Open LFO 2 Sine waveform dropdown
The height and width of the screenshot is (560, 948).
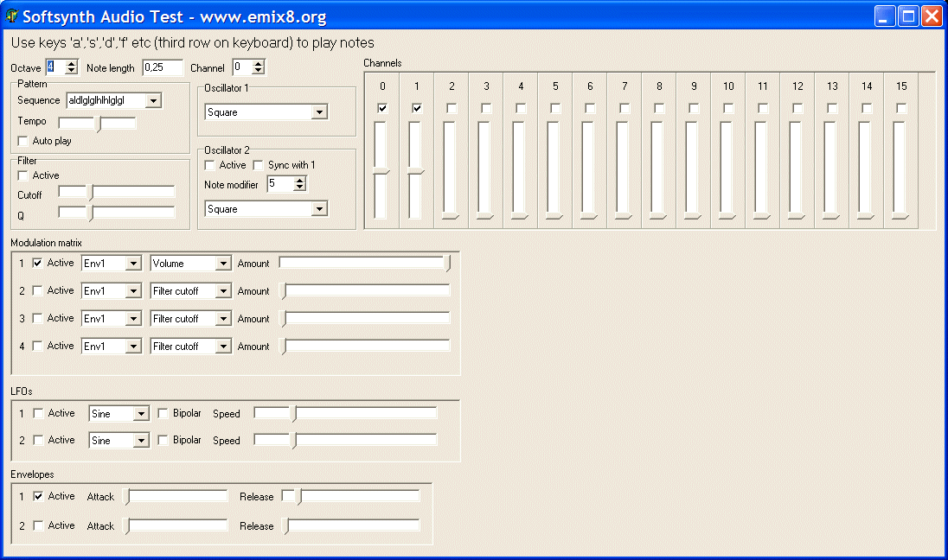pyautogui.click(x=142, y=441)
